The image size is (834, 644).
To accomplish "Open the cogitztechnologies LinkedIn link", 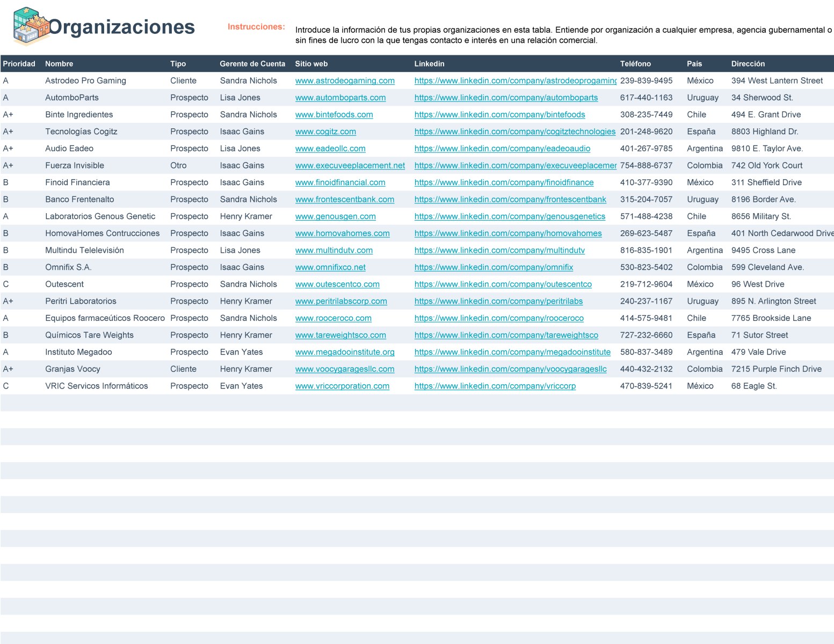I will [515, 131].
